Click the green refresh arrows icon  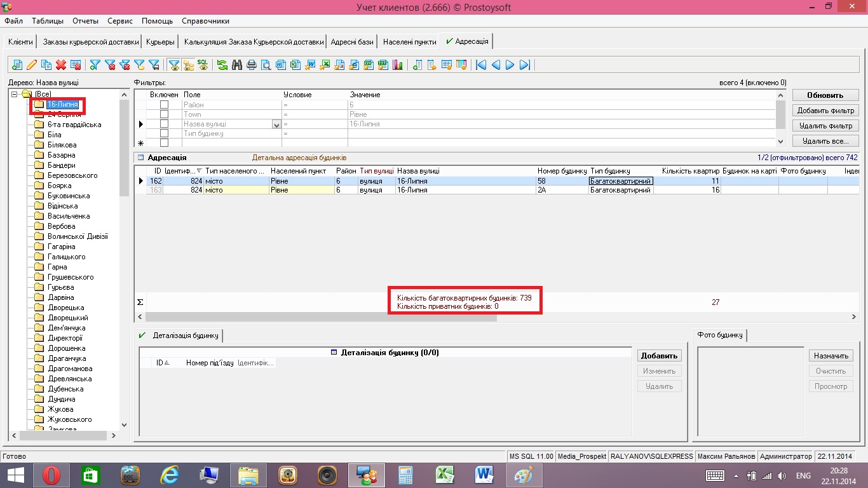222,64
